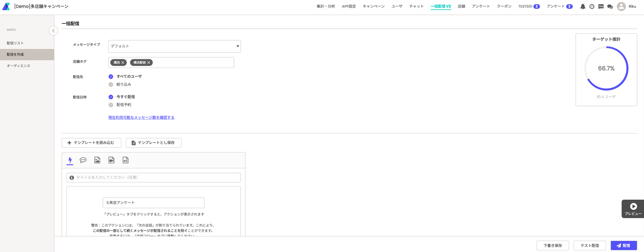Choose the video message type icon
Viewport: 644px width, 252px height.
[x=111, y=160]
